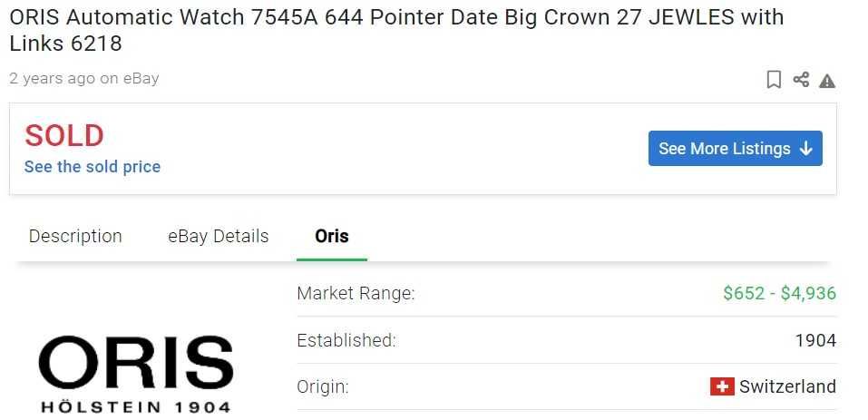Click the "2 years ago on eBay" text

point(84,79)
